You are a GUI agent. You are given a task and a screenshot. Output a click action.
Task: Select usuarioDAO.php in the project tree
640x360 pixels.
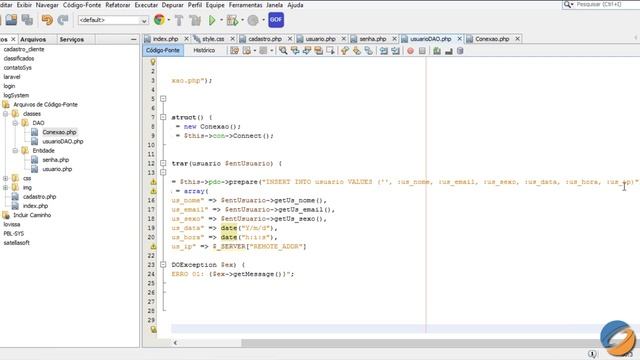(x=62, y=141)
